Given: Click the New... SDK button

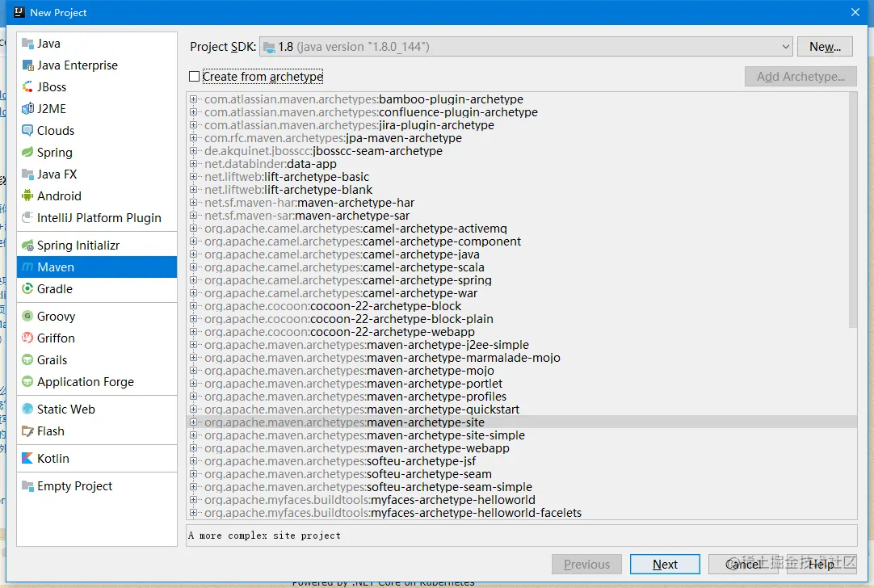Looking at the screenshot, I should click(825, 47).
